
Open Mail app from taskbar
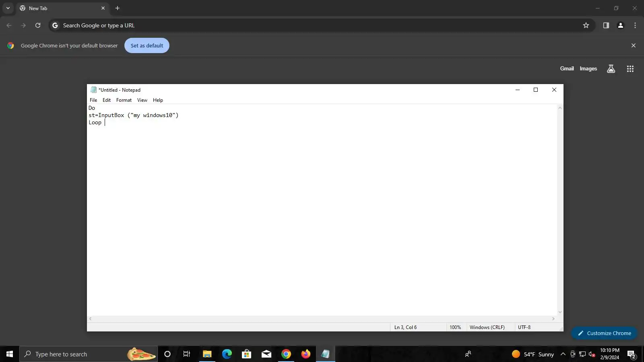click(266, 354)
